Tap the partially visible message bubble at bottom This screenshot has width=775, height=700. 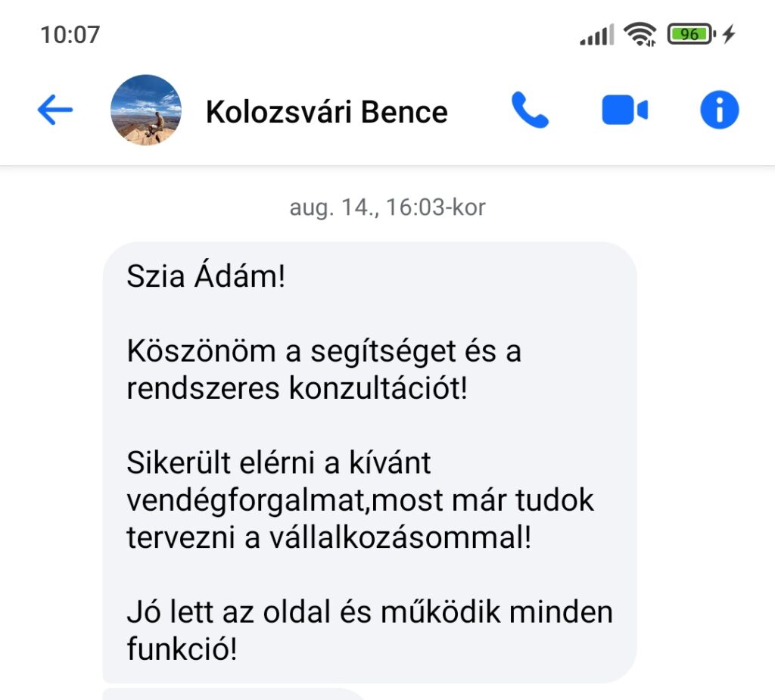click(x=235, y=693)
